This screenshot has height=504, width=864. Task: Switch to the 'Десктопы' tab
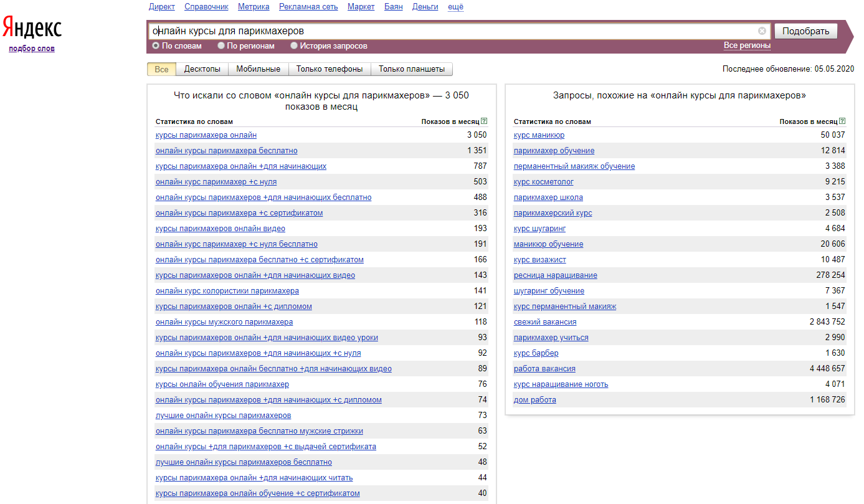(202, 69)
